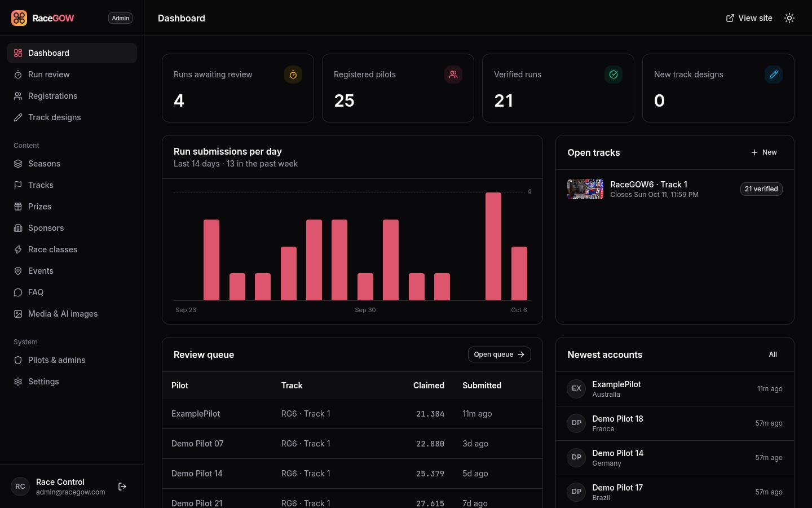Viewport: 812px width, 508px height.
Task: Click All in Newest accounts
Action: coord(773,354)
